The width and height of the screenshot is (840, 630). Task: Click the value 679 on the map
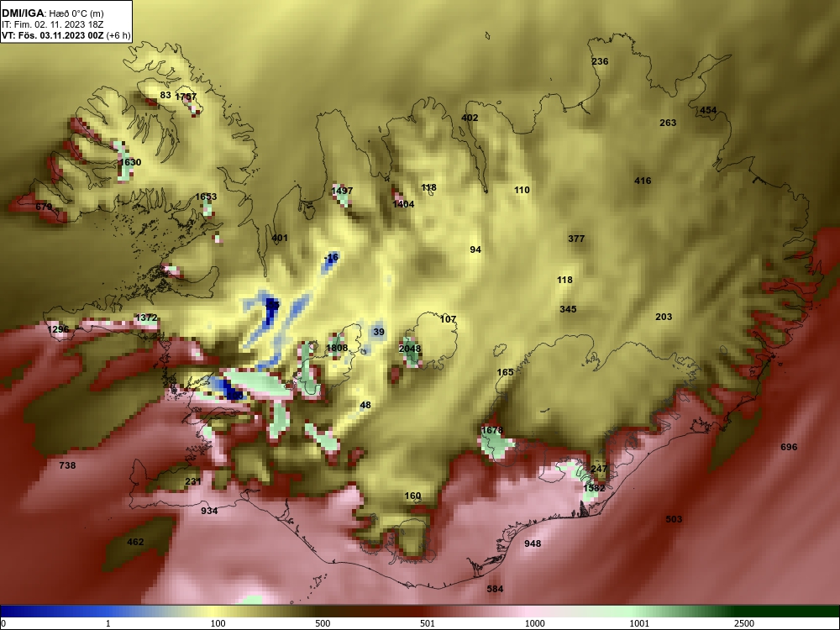pos(44,207)
